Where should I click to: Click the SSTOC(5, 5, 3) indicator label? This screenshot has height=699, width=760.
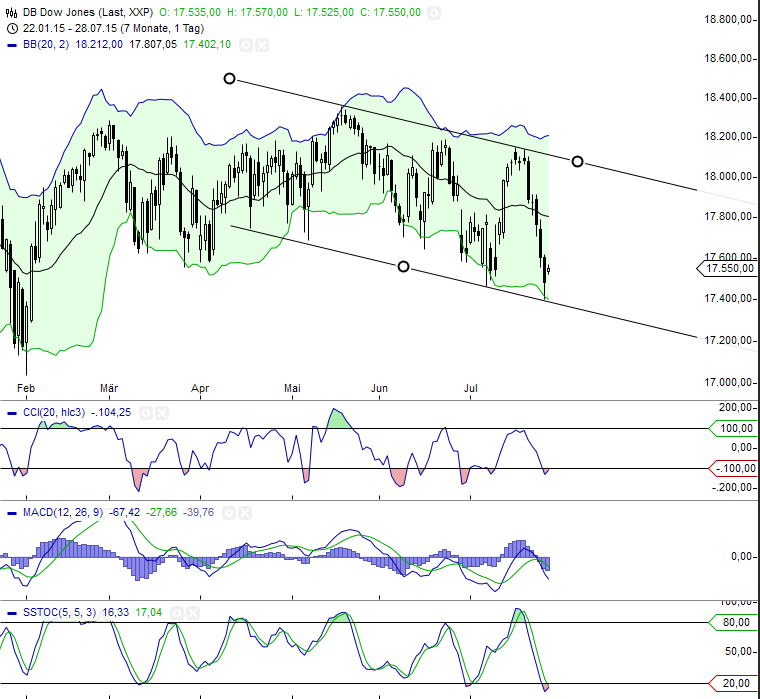click(60, 613)
